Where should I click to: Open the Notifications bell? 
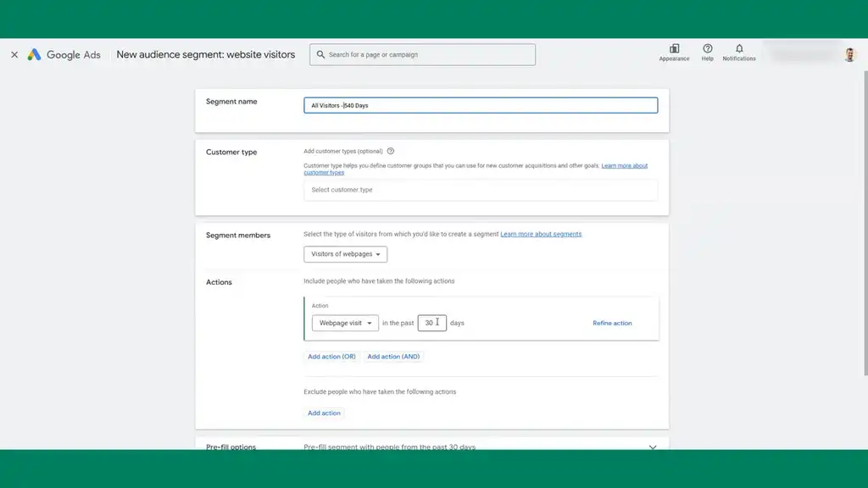[738, 49]
